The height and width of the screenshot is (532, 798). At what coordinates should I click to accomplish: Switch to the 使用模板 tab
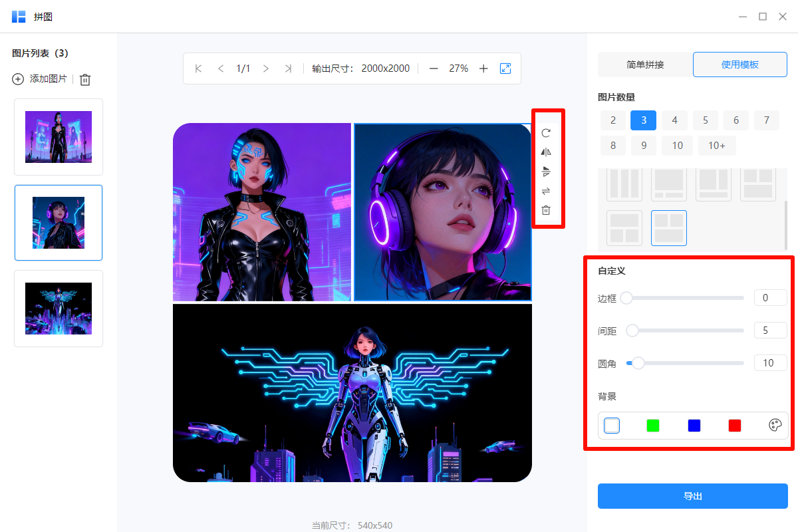click(739, 64)
